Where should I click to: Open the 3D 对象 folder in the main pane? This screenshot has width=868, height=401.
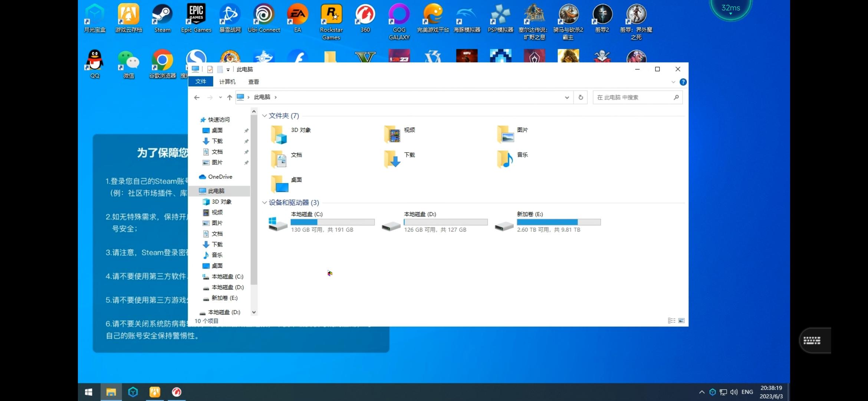click(291, 134)
